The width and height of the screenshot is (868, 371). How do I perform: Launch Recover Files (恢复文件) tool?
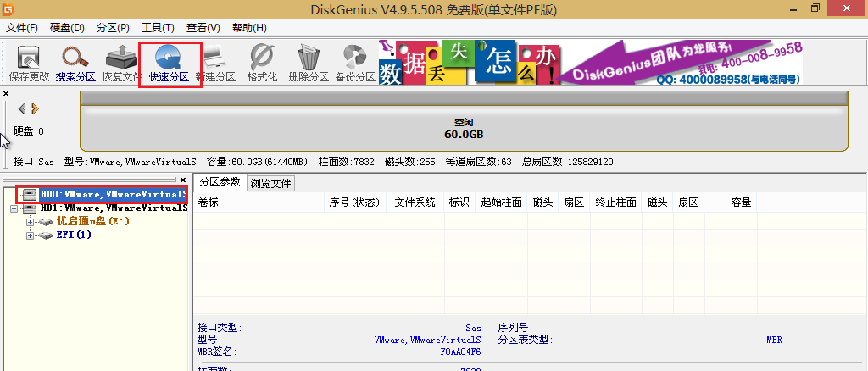coord(122,64)
